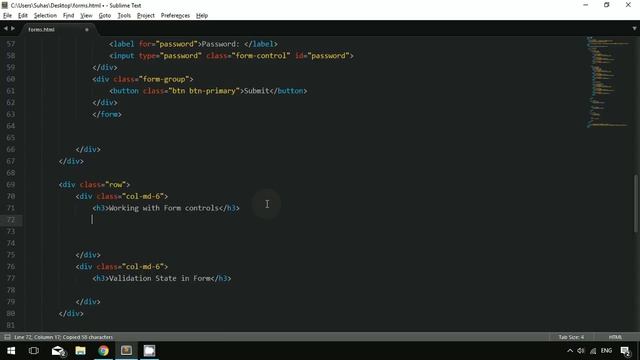Open the tab list dropdown arrow

634,29
